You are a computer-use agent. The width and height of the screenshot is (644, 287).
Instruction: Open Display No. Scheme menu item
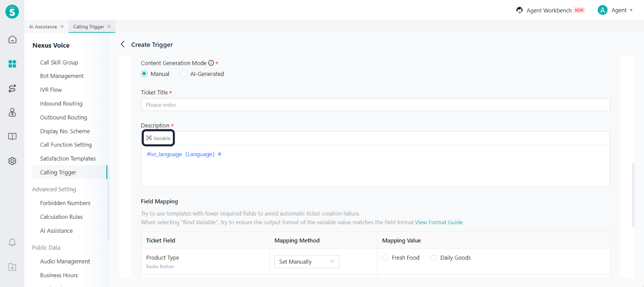pyautogui.click(x=65, y=131)
